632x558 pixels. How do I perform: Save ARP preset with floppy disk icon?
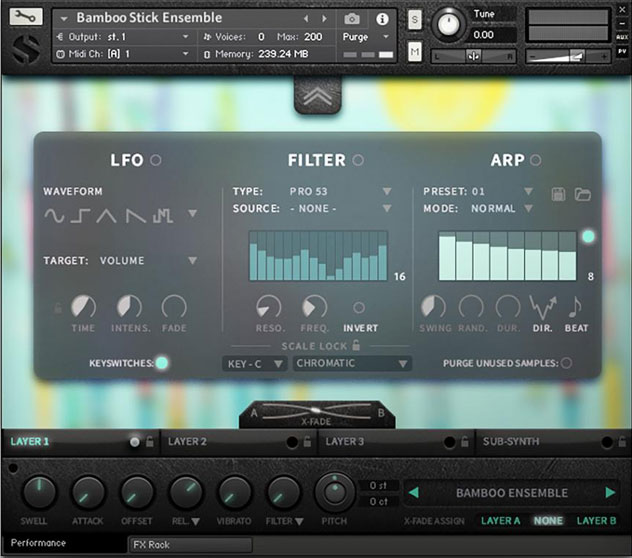(x=560, y=192)
